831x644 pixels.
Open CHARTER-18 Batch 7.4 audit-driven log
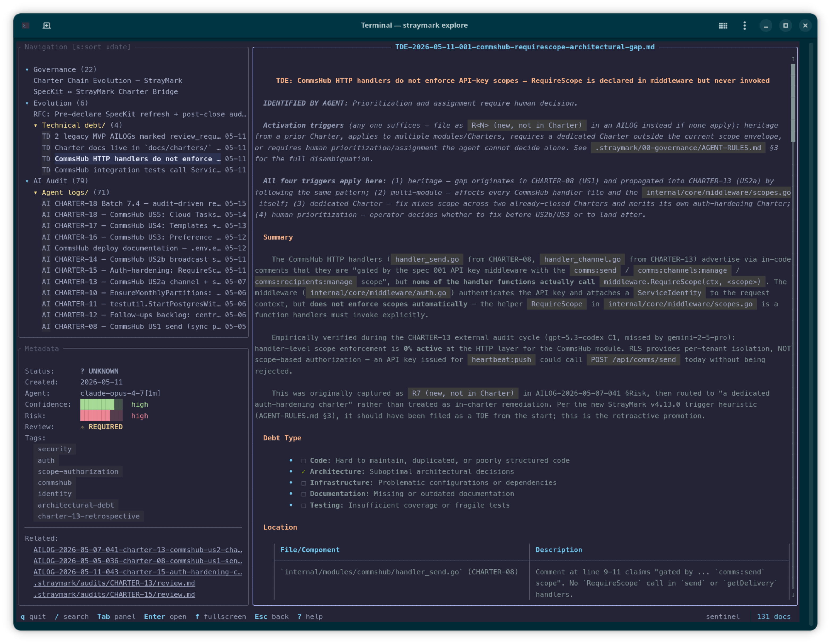pyautogui.click(x=144, y=203)
